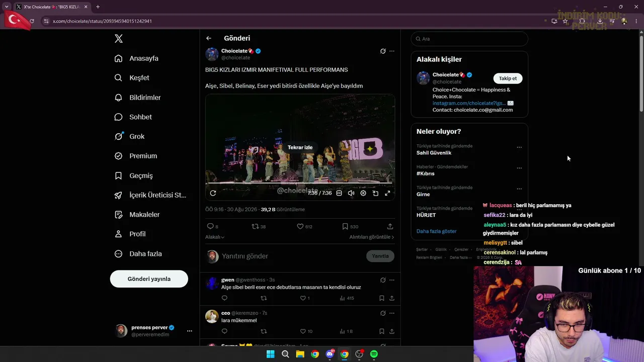Open options for the #Kıbrıs trend
This screenshot has width=644, height=362.
[x=519, y=168]
